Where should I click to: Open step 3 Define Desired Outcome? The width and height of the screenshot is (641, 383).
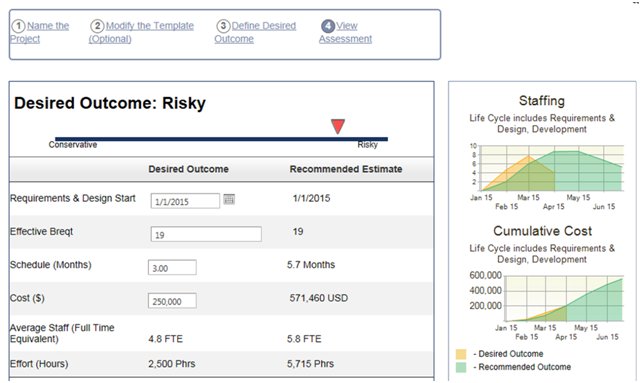tap(255, 32)
